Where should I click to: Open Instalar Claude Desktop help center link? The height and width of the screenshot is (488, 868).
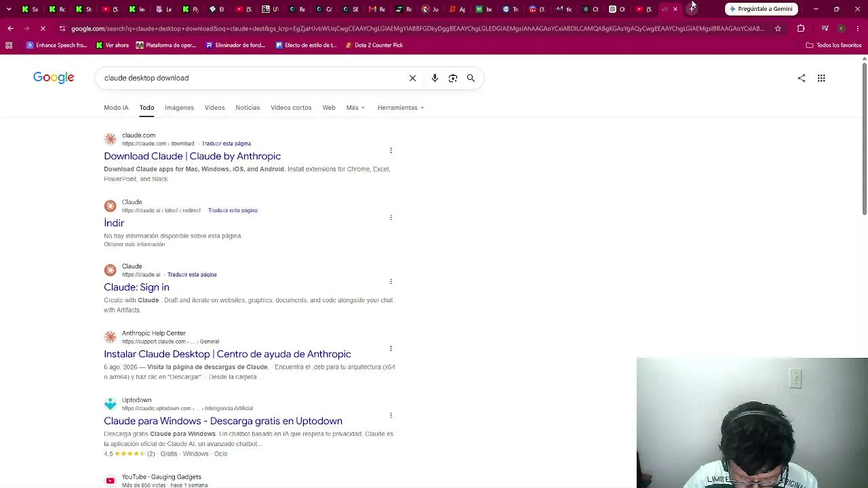pos(227,354)
